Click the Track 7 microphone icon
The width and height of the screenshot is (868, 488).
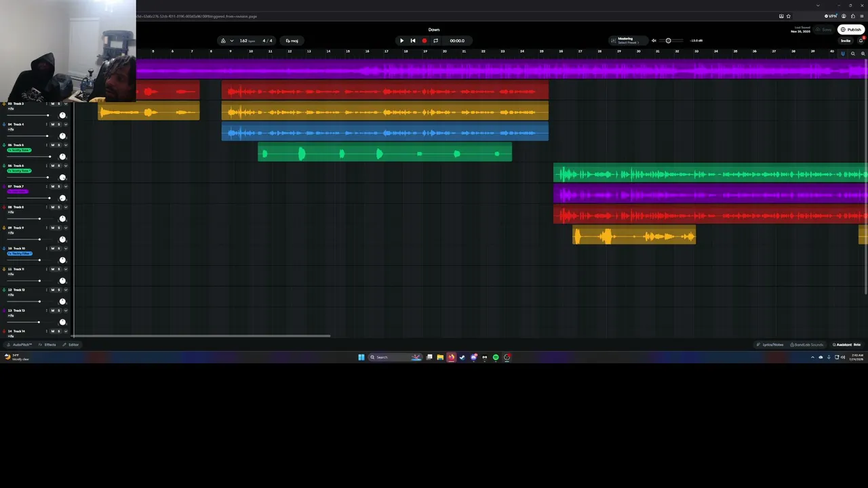(4, 186)
